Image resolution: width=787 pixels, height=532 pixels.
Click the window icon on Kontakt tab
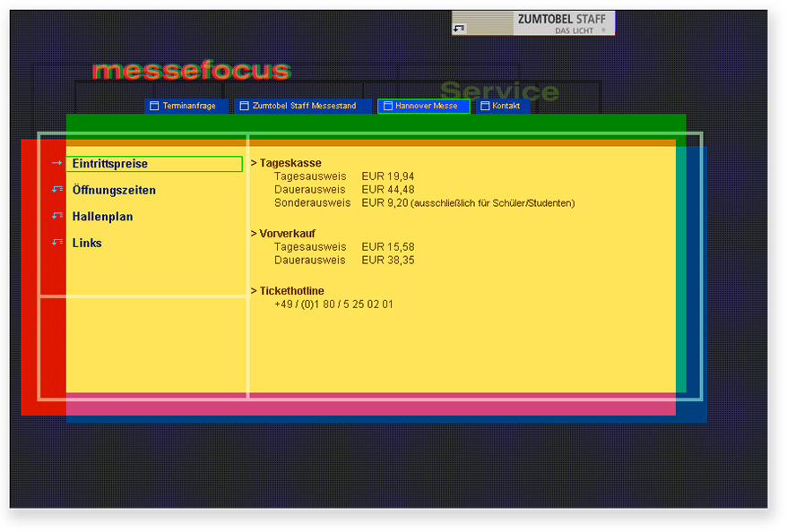tap(485, 106)
